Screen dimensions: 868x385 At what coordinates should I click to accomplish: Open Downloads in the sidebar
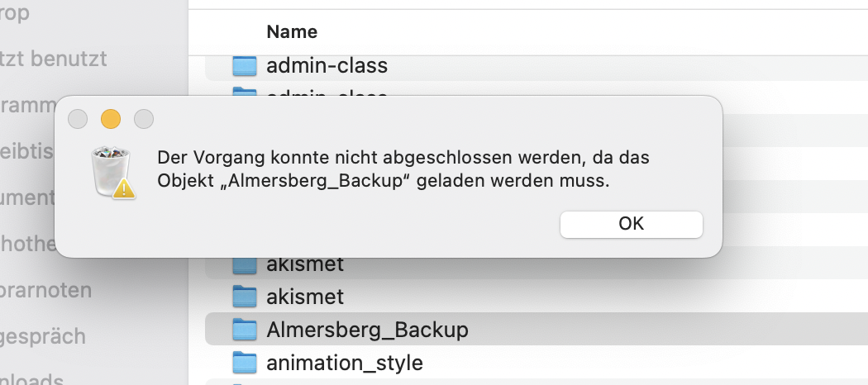[x=31, y=379]
